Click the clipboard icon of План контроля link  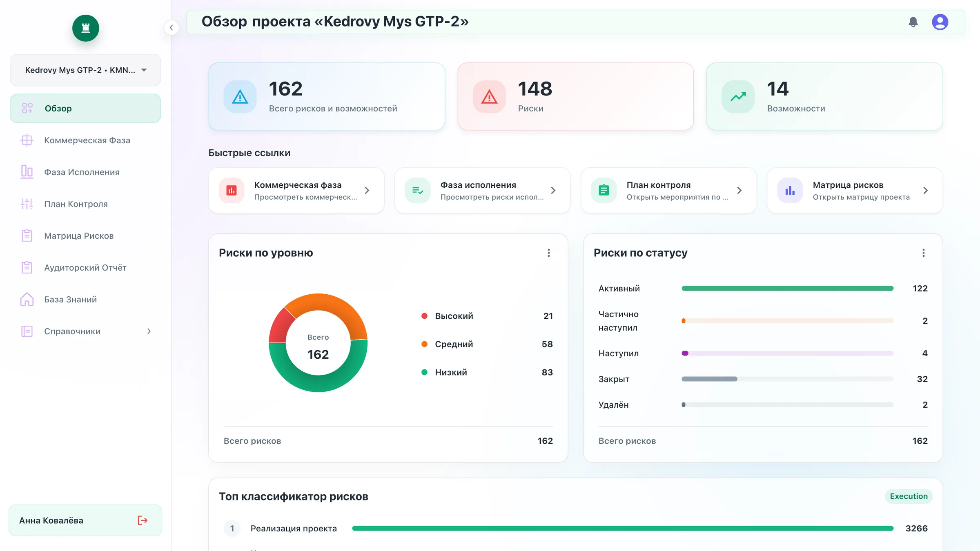coord(604,190)
